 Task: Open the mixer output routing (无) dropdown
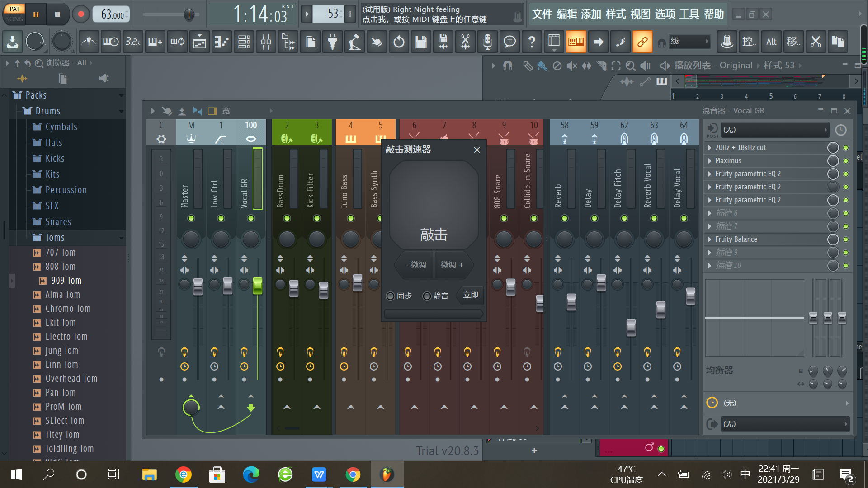[x=785, y=424]
